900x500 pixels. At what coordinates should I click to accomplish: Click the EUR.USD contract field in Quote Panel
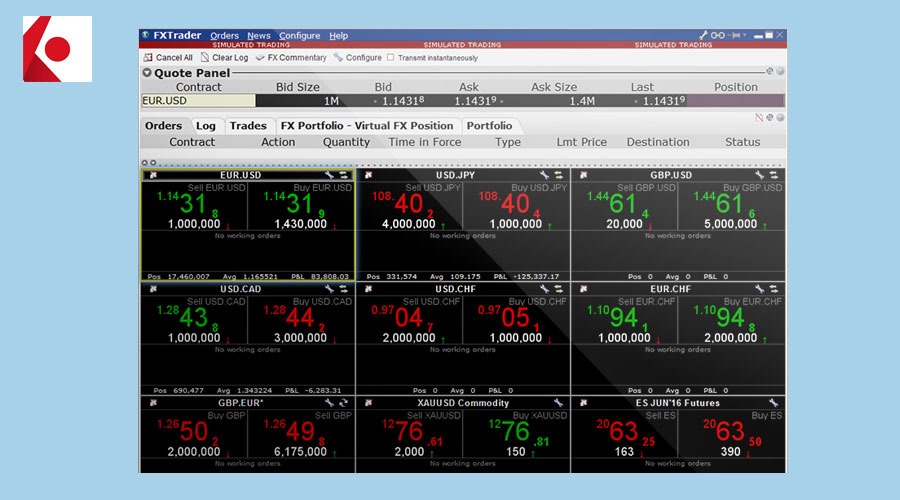(198, 101)
